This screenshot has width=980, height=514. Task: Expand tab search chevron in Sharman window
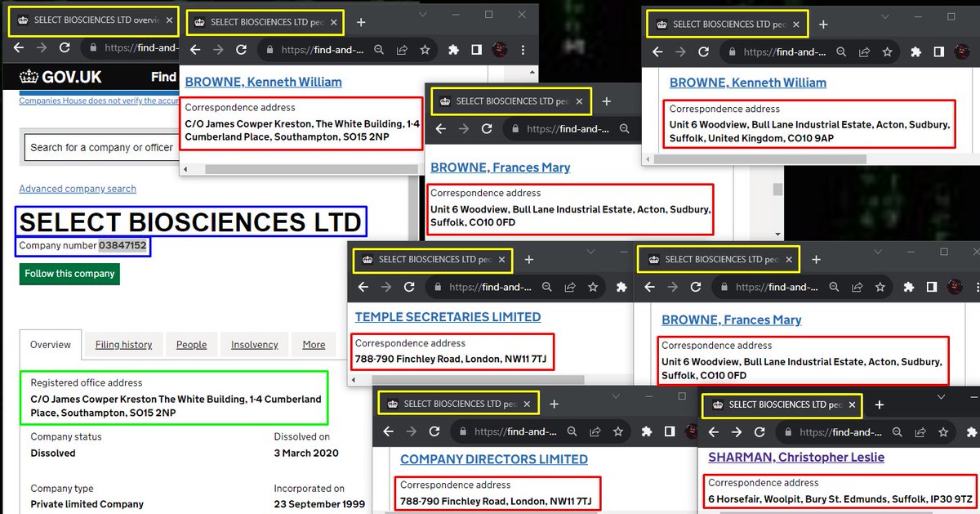click(x=941, y=396)
